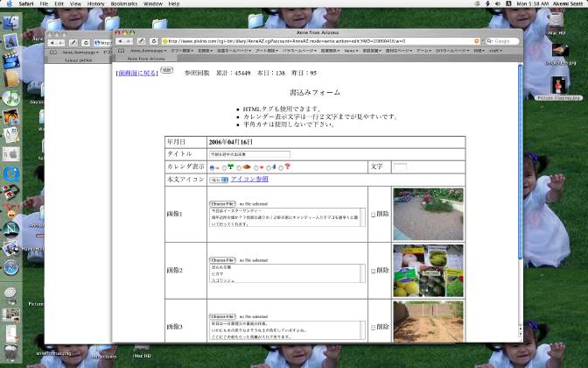
Task: Select the brown food calendar icon radio
Action: point(239,168)
